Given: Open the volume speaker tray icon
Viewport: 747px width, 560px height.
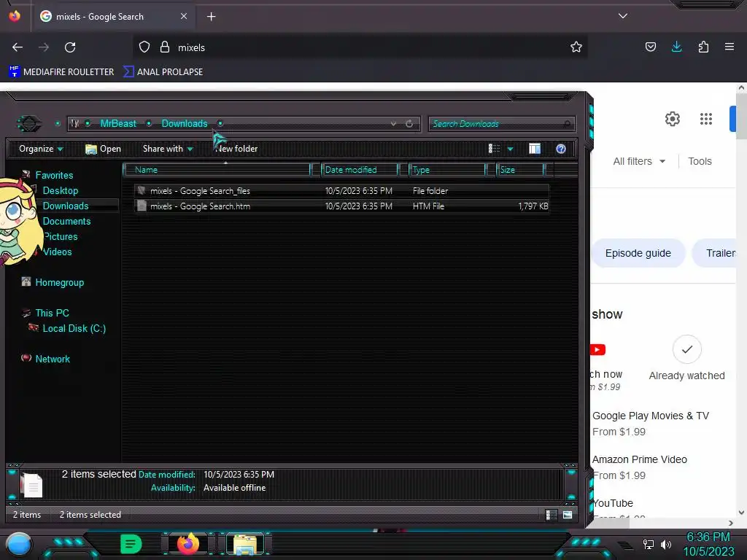Looking at the screenshot, I should [665, 544].
